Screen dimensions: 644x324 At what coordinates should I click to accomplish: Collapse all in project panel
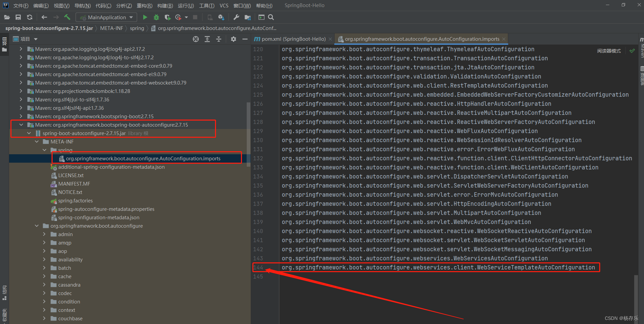pyautogui.click(x=219, y=39)
